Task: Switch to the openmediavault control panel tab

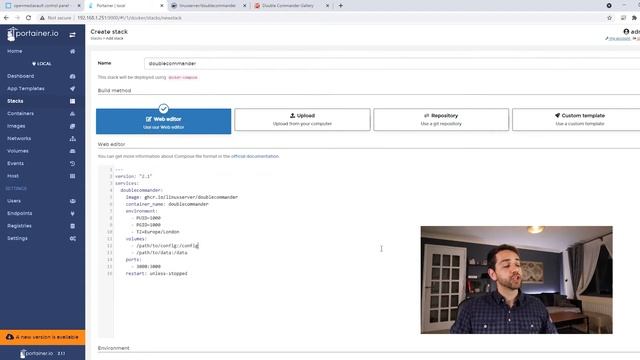Action: [42, 6]
